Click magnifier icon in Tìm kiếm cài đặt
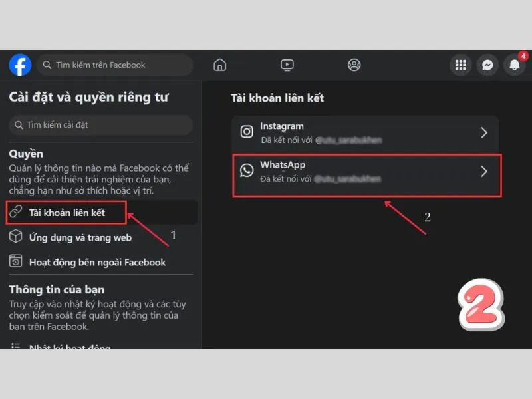 tap(19, 125)
